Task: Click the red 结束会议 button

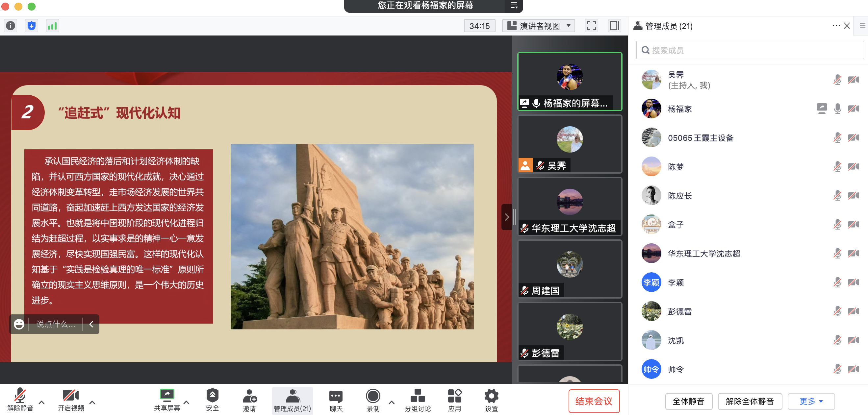Action: [x=594, y=401]
